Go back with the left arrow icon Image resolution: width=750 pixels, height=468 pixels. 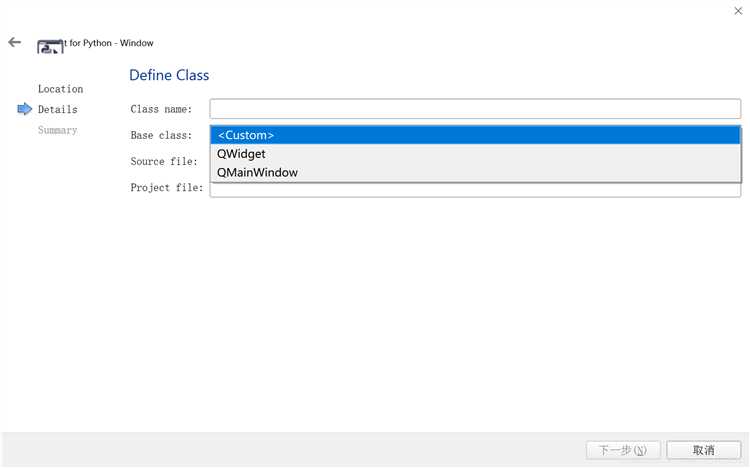pyautogui.click(x=14, y=43)
